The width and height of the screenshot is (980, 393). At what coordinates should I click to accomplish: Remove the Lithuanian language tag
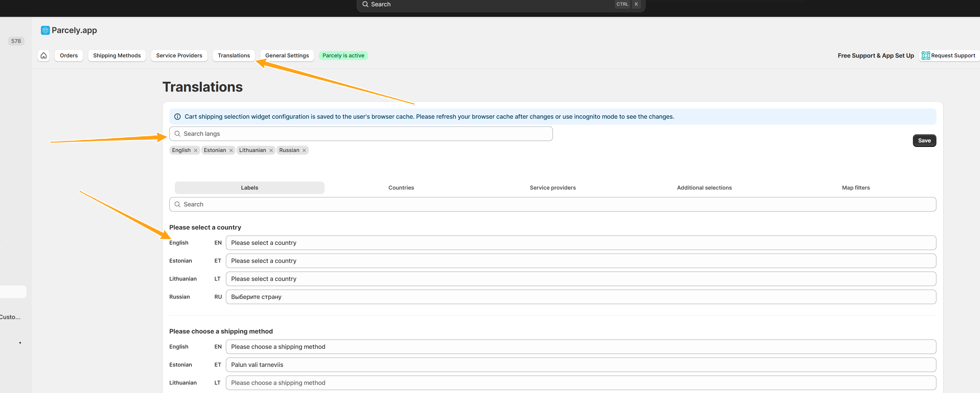pos(271,151)
